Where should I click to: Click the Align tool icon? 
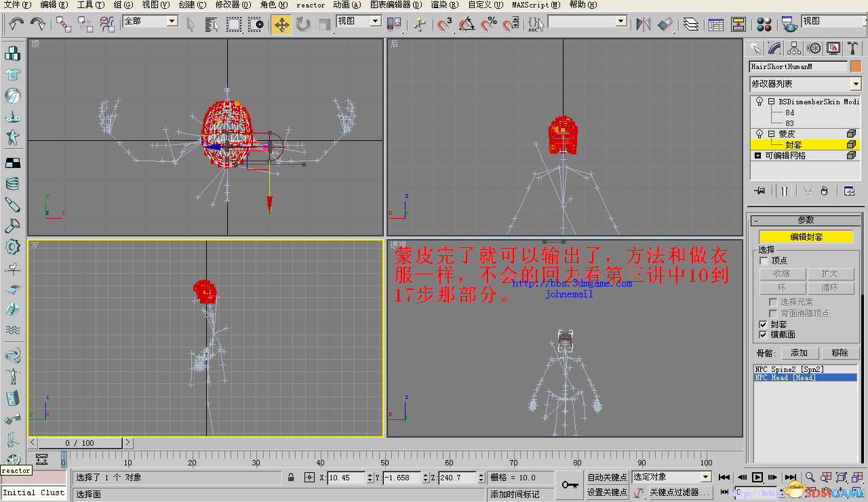pyautogui.click(x=665, y=24)
